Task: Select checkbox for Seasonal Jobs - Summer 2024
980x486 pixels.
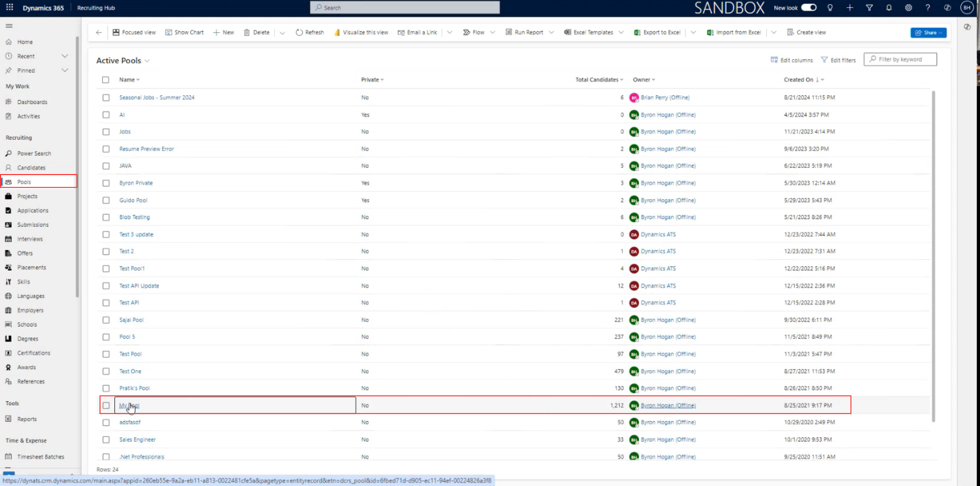Action: pos(106,98)
